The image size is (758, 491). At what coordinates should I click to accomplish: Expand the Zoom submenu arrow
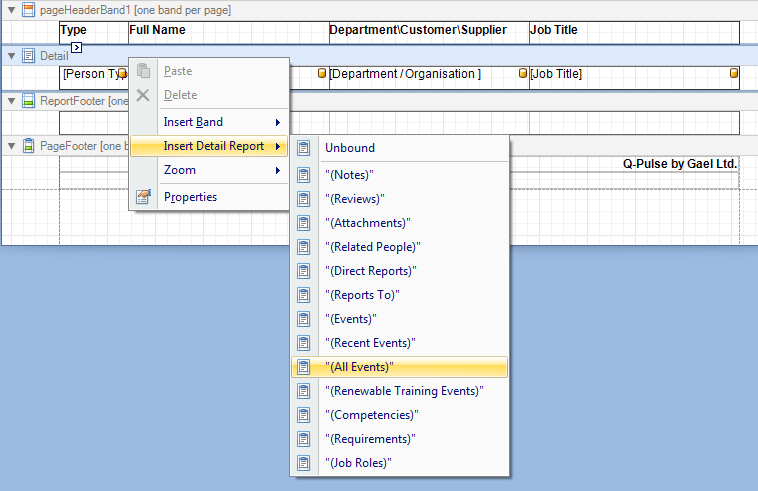click(x=278, y=170)
